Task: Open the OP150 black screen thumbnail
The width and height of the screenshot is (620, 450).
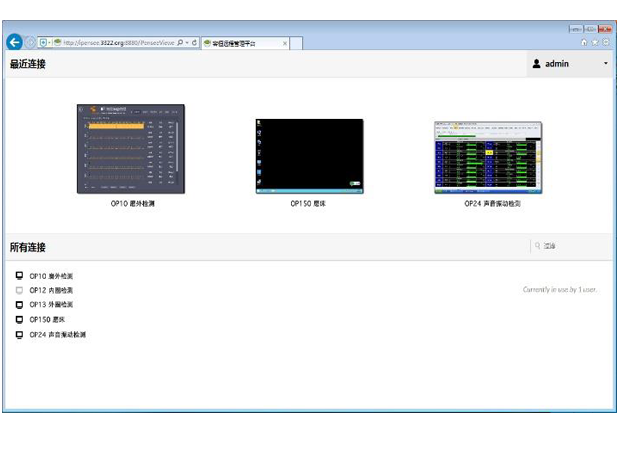Action: click(x=309, y=156)
